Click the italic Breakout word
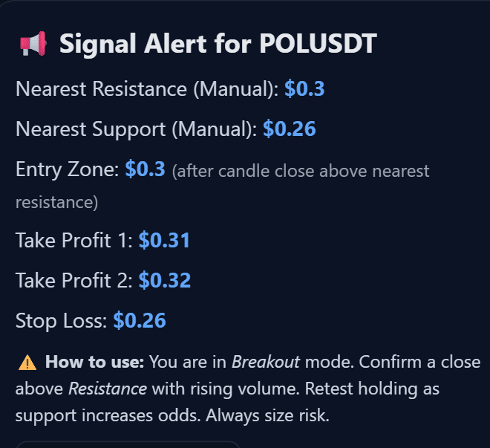 coord(266,362)
